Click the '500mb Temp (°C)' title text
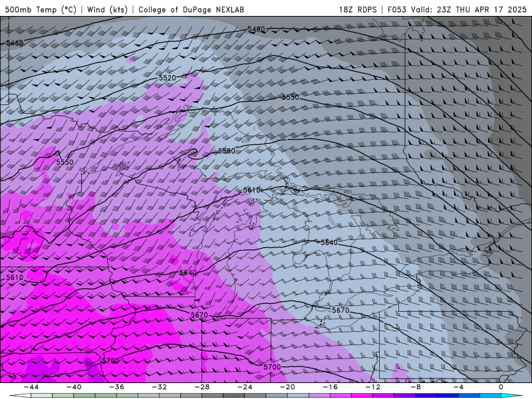Image resolution: width=532 pixels, height=399 pixels. point(41,9)
